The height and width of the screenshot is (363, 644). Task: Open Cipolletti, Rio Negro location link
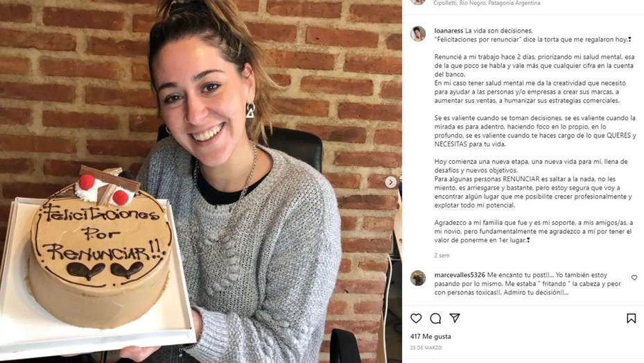[x=487, y=3]
